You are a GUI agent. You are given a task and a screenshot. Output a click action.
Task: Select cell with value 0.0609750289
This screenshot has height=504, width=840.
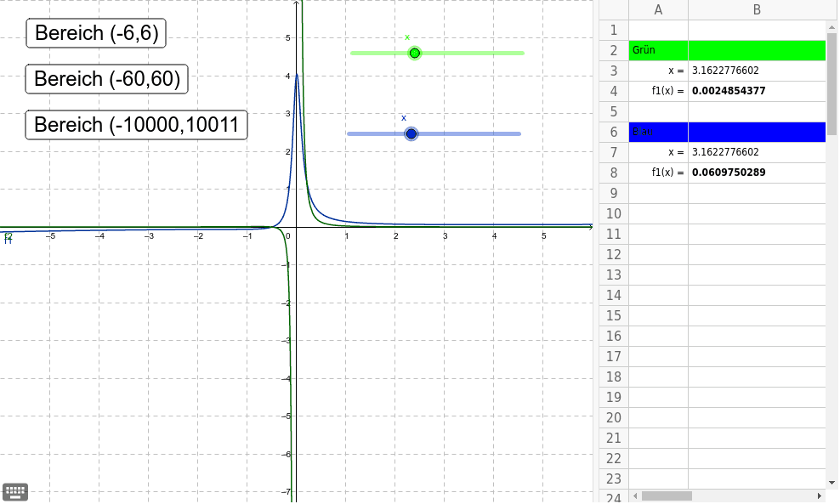tap(757, 173)
